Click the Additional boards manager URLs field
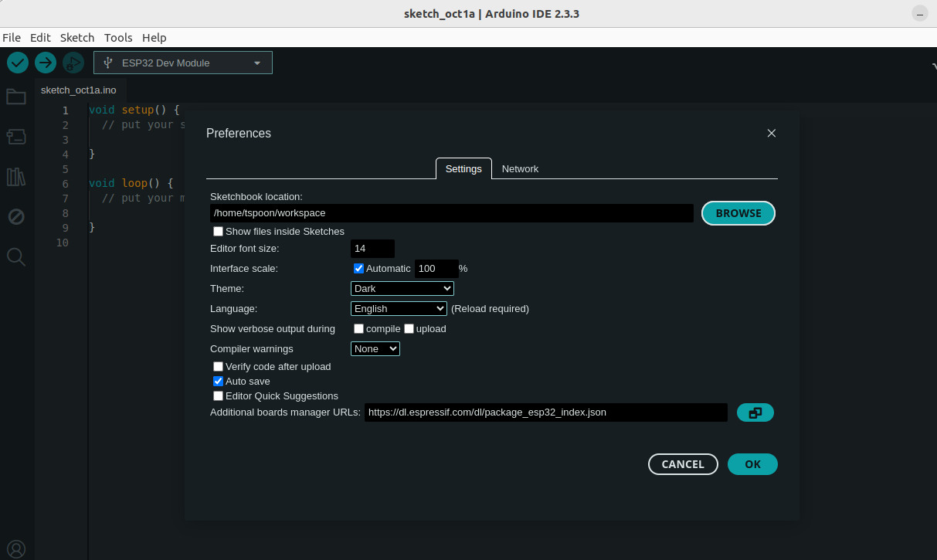This screenshot has height=560, width=937. pyautogui.click(x=546, y=412)
